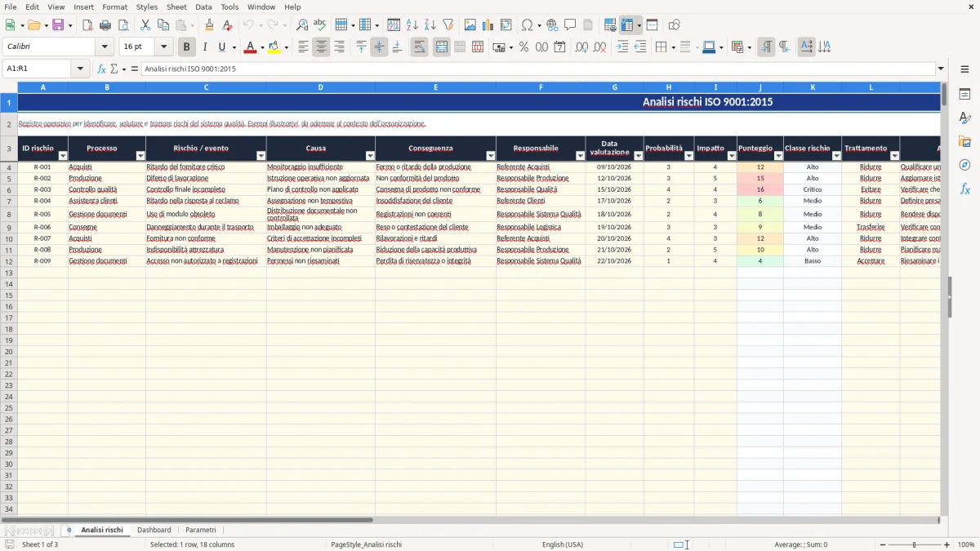Open the Calibri font name dropdown
Image resolution: width=980 pixels, height=551 pixels.
pyautogui.click(x=105, y=47)
